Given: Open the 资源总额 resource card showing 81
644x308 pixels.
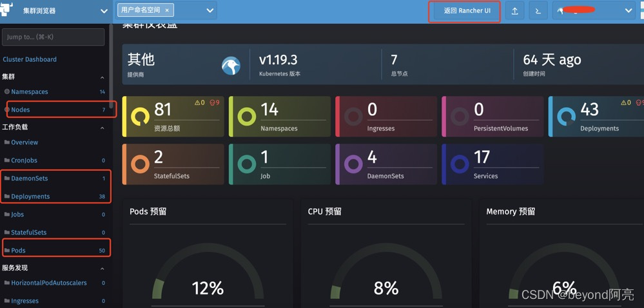Looking at the screenshot, I should tap(173, 117).
